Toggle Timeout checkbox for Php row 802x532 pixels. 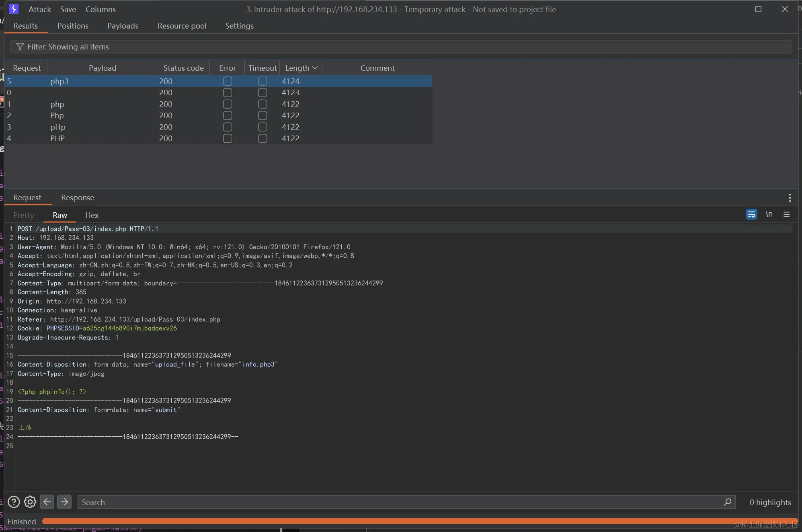tap(263, 115)
